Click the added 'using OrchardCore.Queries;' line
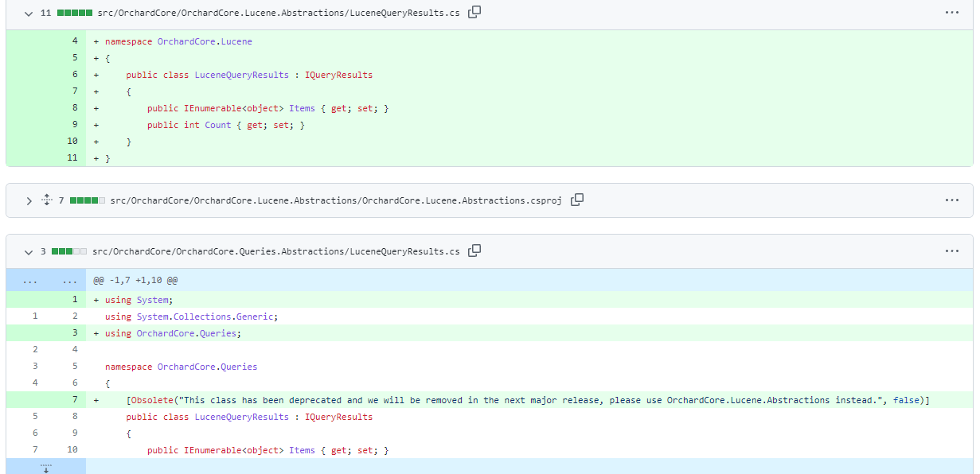The width and height of the screenshot is (980, 474). [529, 333]
